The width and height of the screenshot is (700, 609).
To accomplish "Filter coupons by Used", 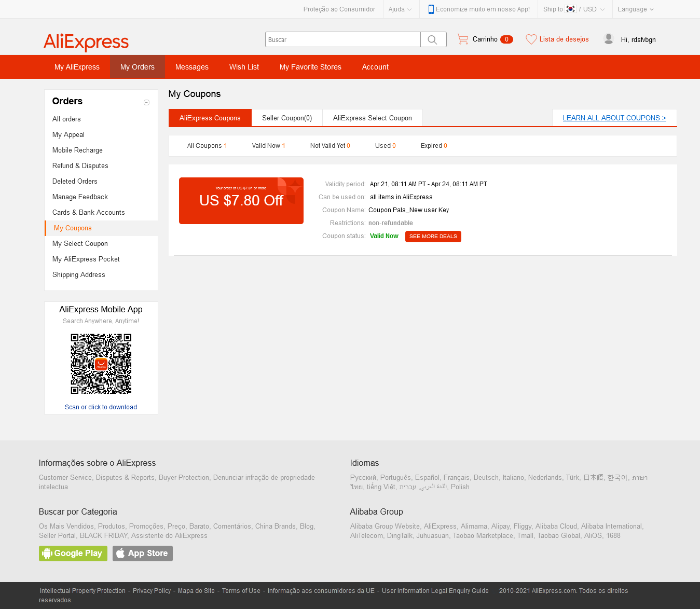I will pyautogui.click(x=386, y=146).
